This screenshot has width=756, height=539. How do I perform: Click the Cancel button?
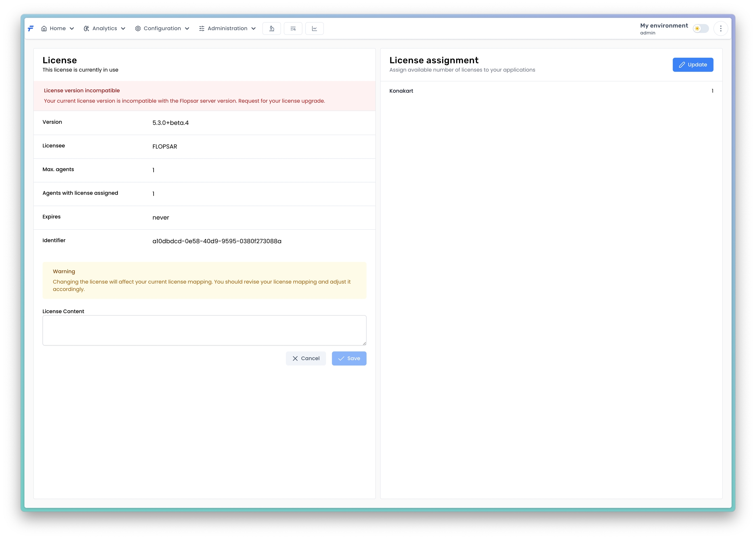pyautogui.click(x=305, y=358)
